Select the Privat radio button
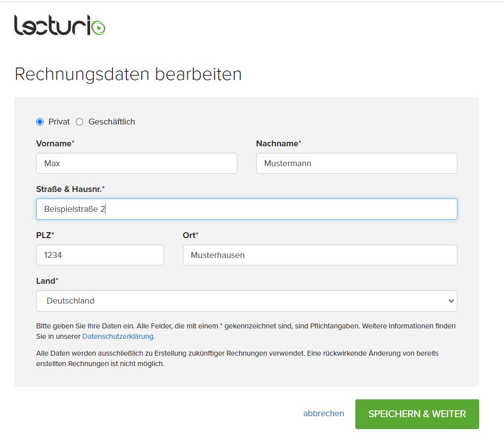 point(39,122)
